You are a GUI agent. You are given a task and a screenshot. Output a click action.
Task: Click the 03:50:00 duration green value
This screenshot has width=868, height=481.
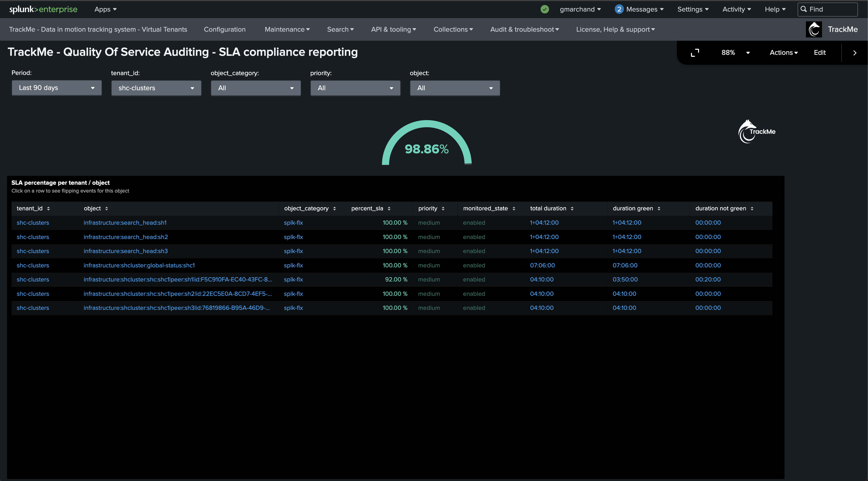pos(625,279)
